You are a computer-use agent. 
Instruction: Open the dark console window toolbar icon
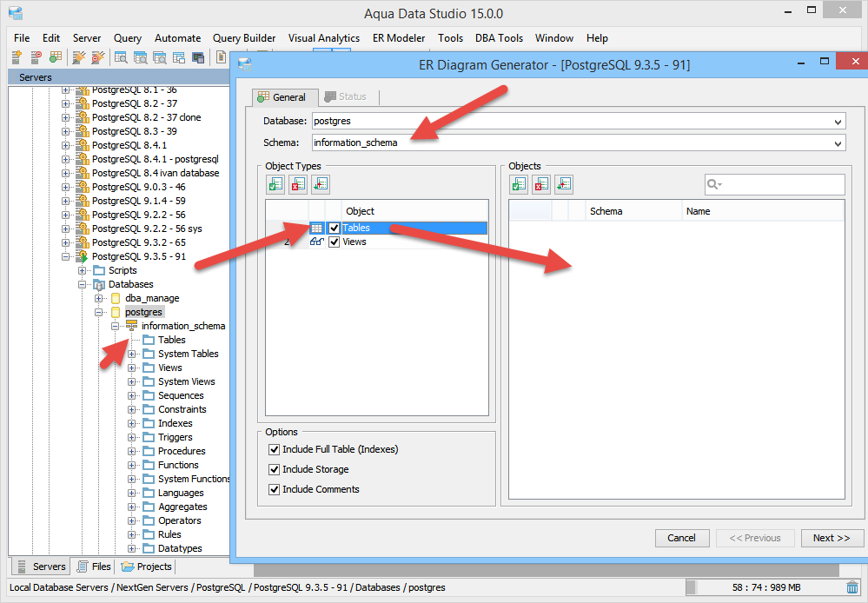pyautogui.click(x=197, y=57)
